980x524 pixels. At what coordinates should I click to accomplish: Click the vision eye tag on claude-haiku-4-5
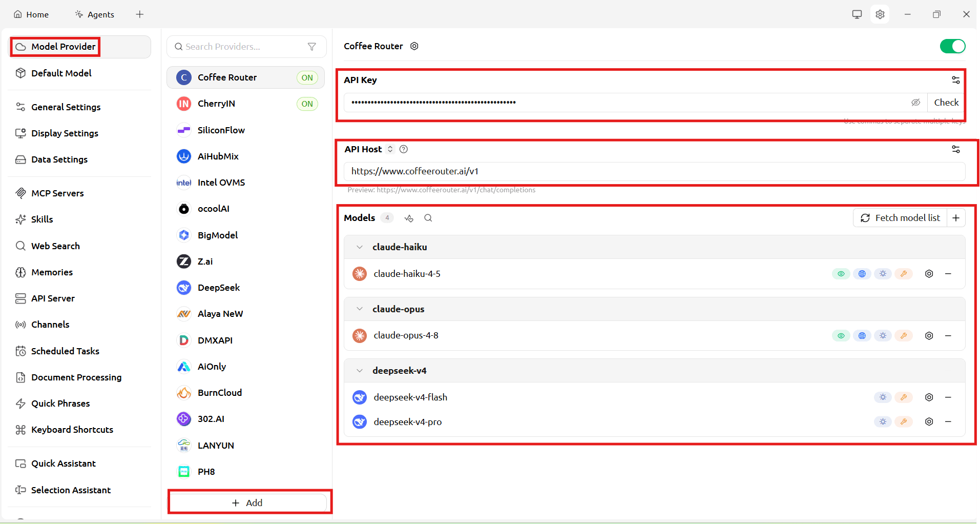[x=841, y=274]
